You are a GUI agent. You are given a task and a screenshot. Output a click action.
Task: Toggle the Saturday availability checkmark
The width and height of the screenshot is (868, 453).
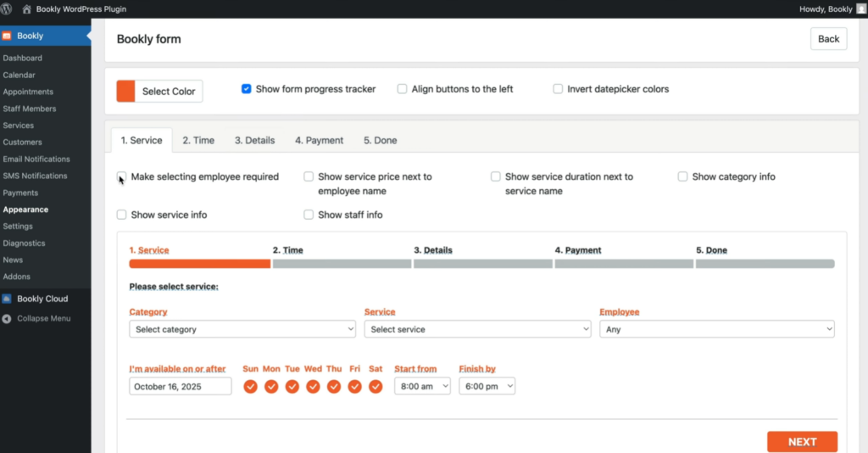click(x=376, y=387)
